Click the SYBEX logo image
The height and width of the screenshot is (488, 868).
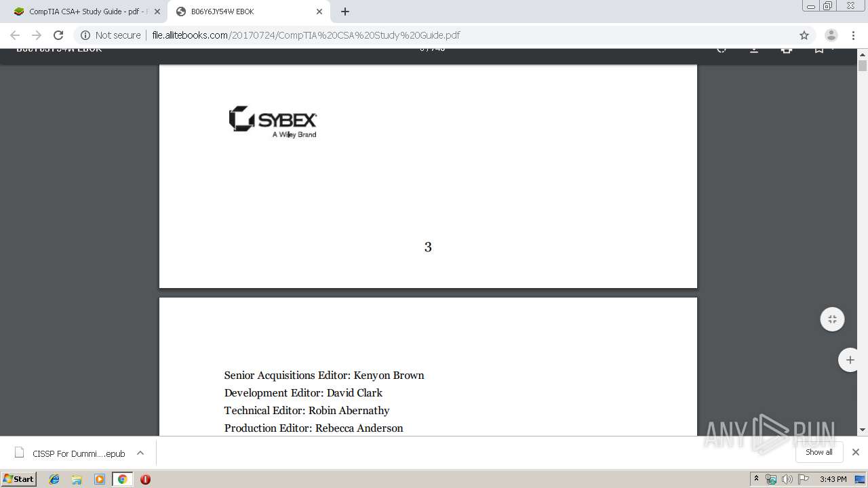[273, 121]
